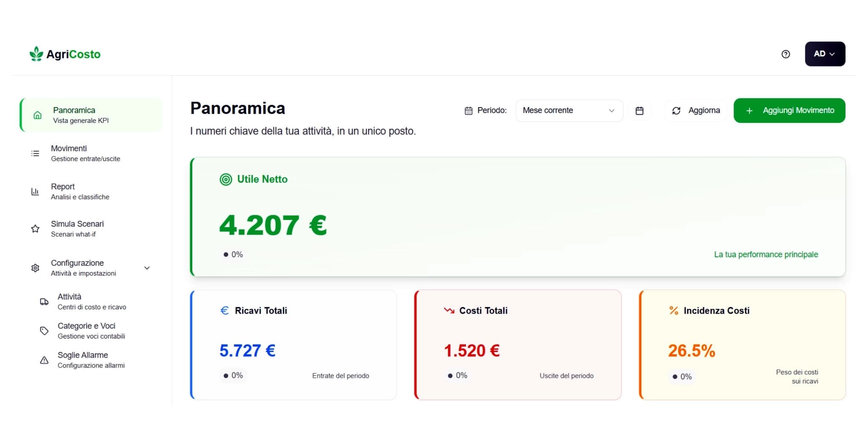Click the Attività truck icon
This screenshot has height=447, width=868.
44,301
